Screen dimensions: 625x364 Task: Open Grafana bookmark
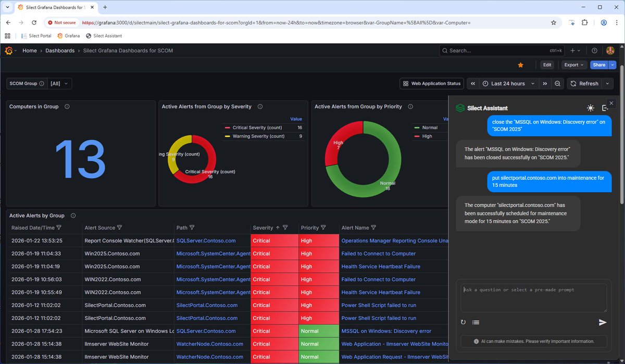click(68, 36)
